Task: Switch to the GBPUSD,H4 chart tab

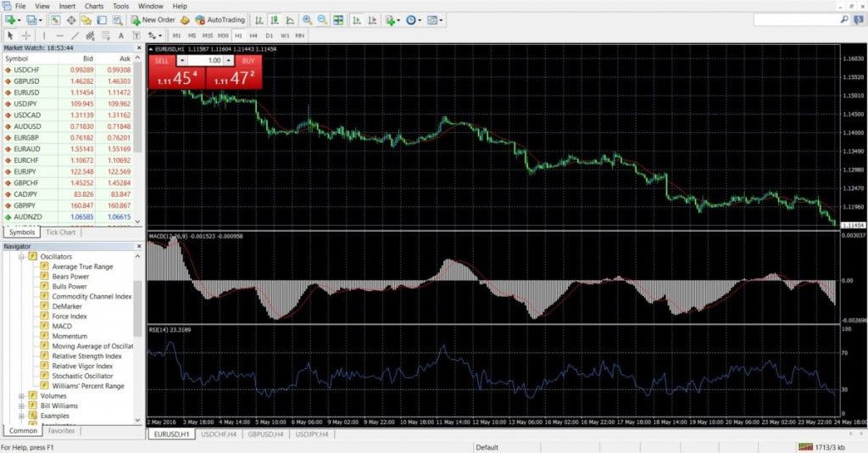Action: 265,434
